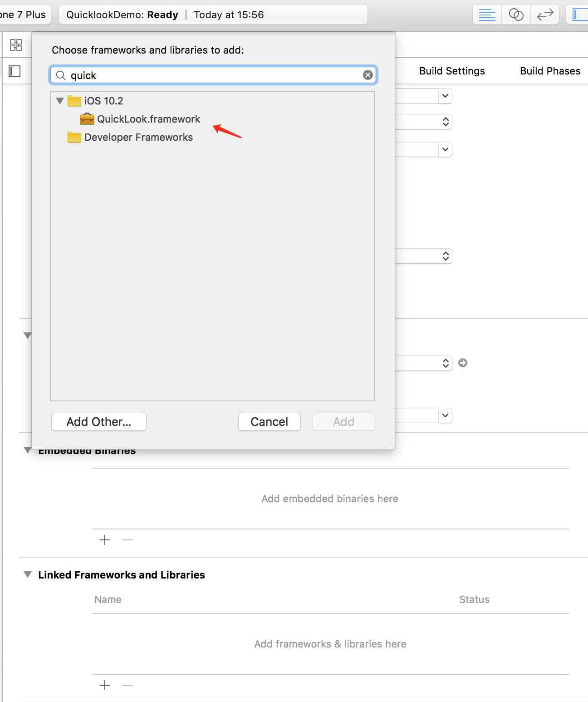This screenshot has height=702, width=588.
Task: Toggle the navigator panel icon on the left
Action: [15, 71]
